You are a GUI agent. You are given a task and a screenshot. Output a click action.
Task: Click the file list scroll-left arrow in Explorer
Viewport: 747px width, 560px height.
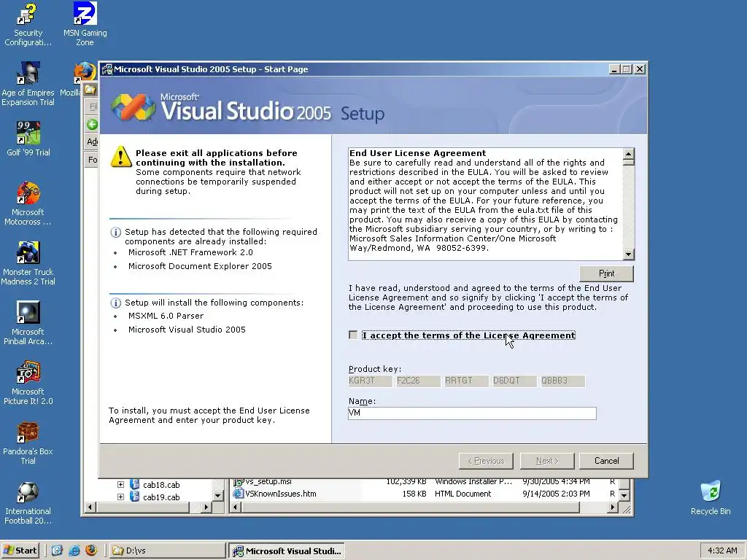pyautogui.click(x=235, y=507)
